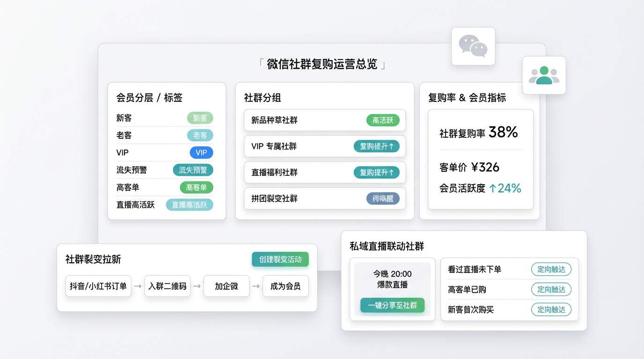Select the 入群二维码 flow step
The image size is (644, 359).
(168, 286)
